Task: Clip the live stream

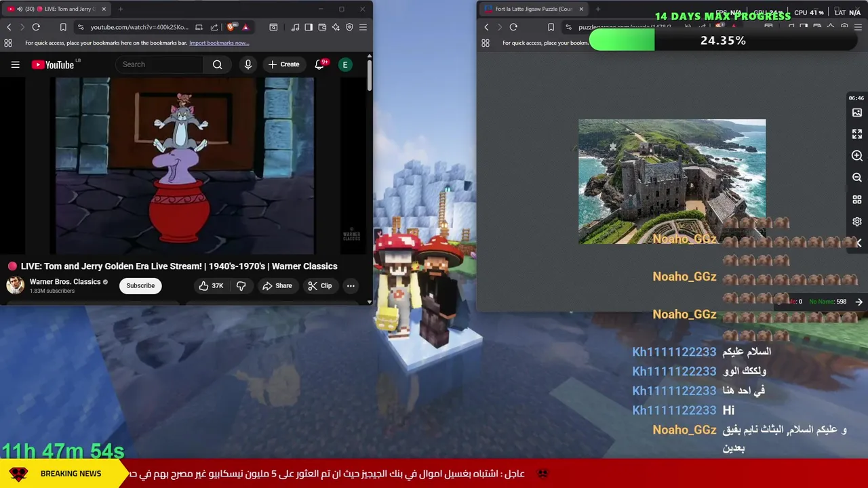Action: (x=319, y=285)
